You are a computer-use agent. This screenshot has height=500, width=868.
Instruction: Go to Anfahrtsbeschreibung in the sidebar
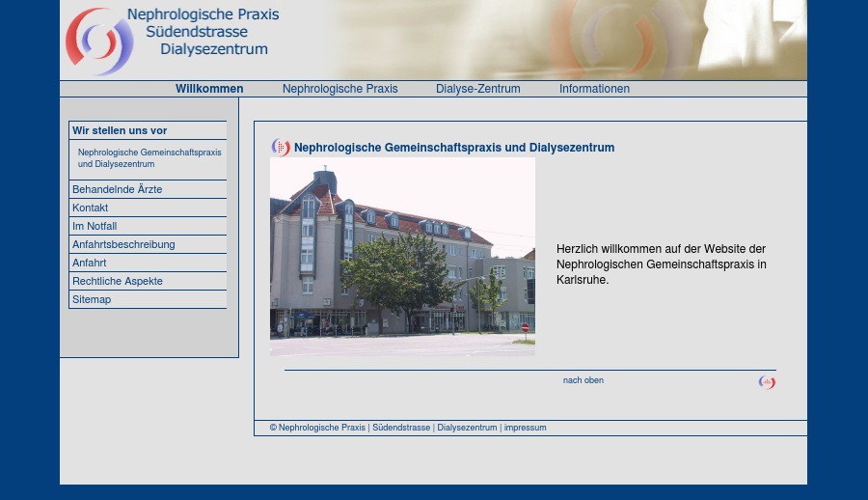(123, 244)
